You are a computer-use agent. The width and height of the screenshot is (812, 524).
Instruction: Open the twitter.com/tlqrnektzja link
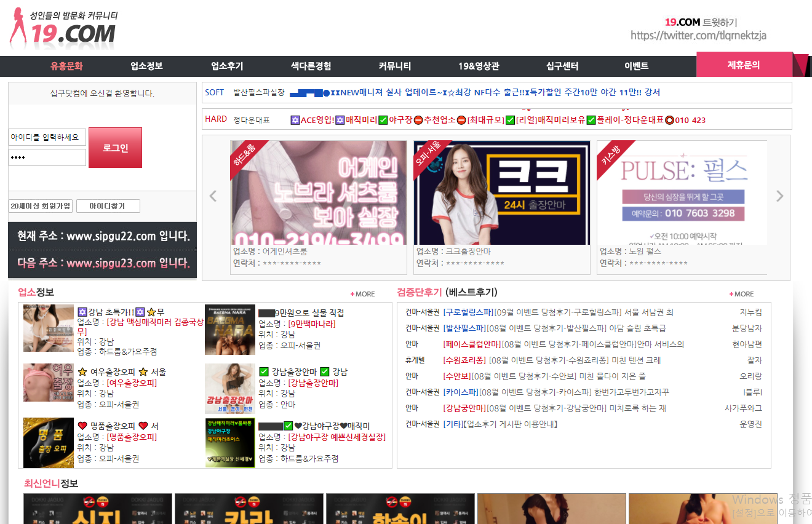(698, 36)
